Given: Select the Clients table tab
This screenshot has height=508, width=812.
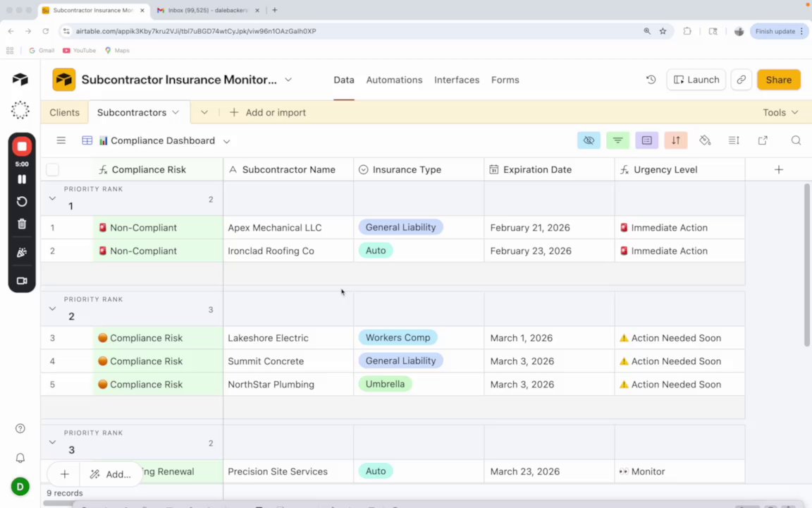Looking at the screenshot, I should coord(64,112).
